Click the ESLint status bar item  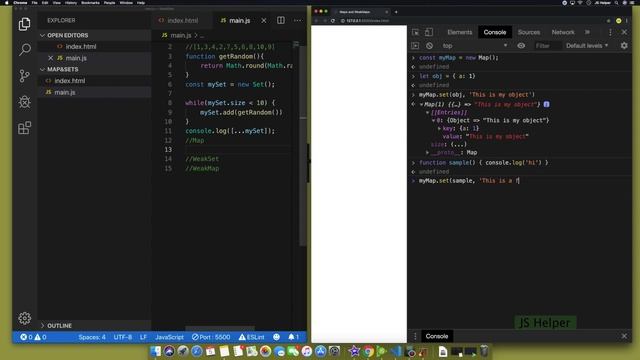251,337
